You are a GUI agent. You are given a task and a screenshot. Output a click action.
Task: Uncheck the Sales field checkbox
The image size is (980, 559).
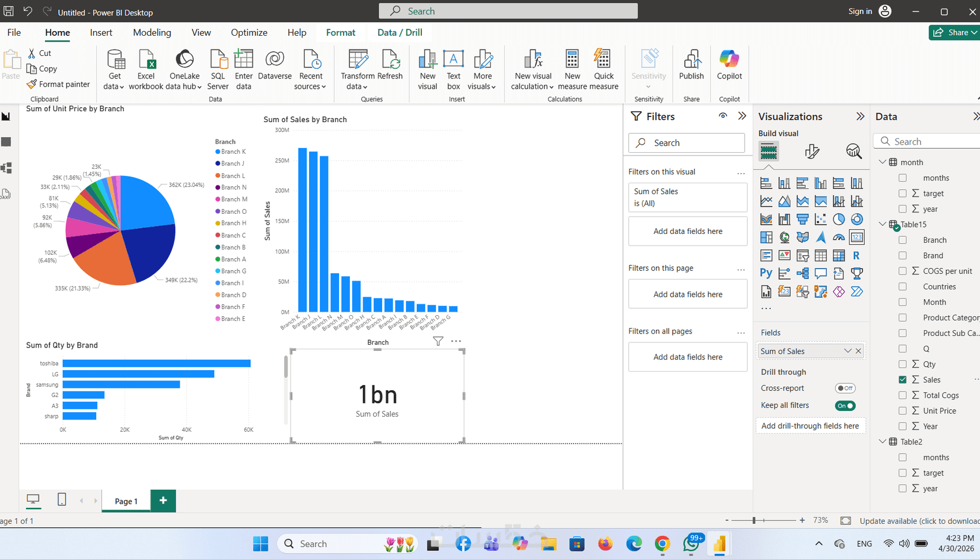click(x=903, y=380)
